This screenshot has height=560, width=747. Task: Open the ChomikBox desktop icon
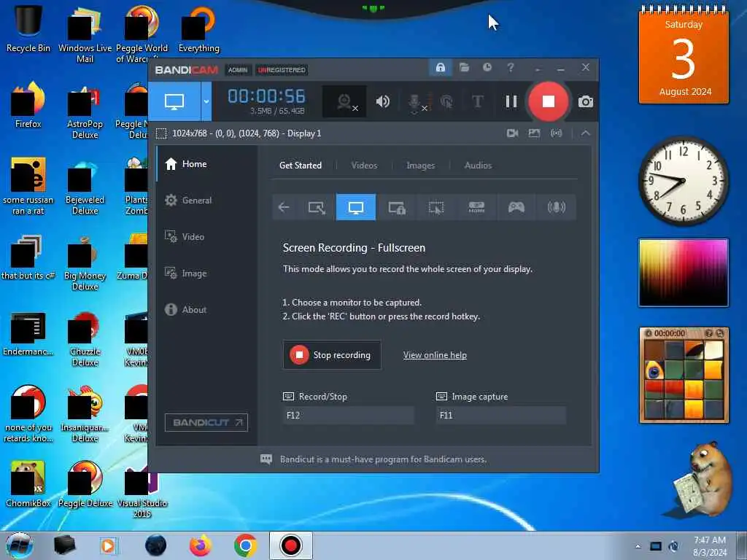(x=28, y=484)
